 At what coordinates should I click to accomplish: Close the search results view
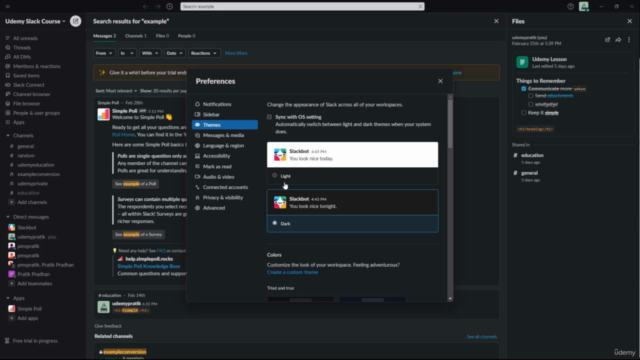tap(496, 21)
